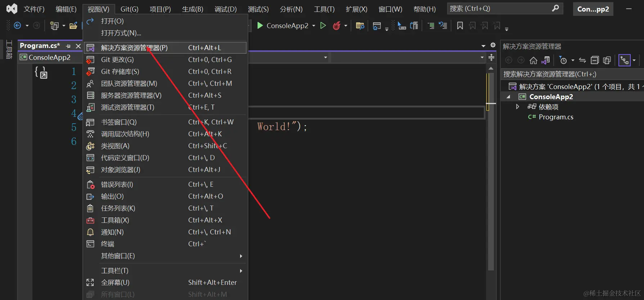Select 对象浏览器(J) menu entry
The width and height of the screenshot is (644, 300).
pos(165,170)
